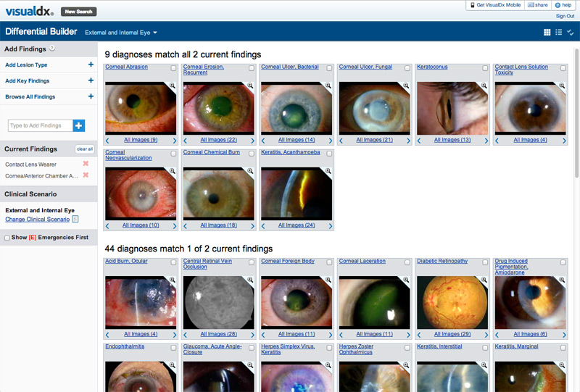Enable Show Emergencies First checkbox
580x392 pixels.
[x=7, y=238]
